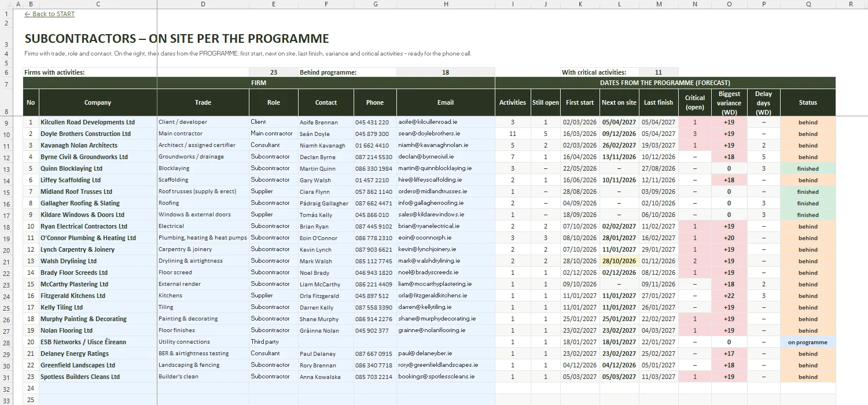868x405 pixels.
Task: Click the 'Kelly Tiling Ltd' cell
Action: click(98, 307)
